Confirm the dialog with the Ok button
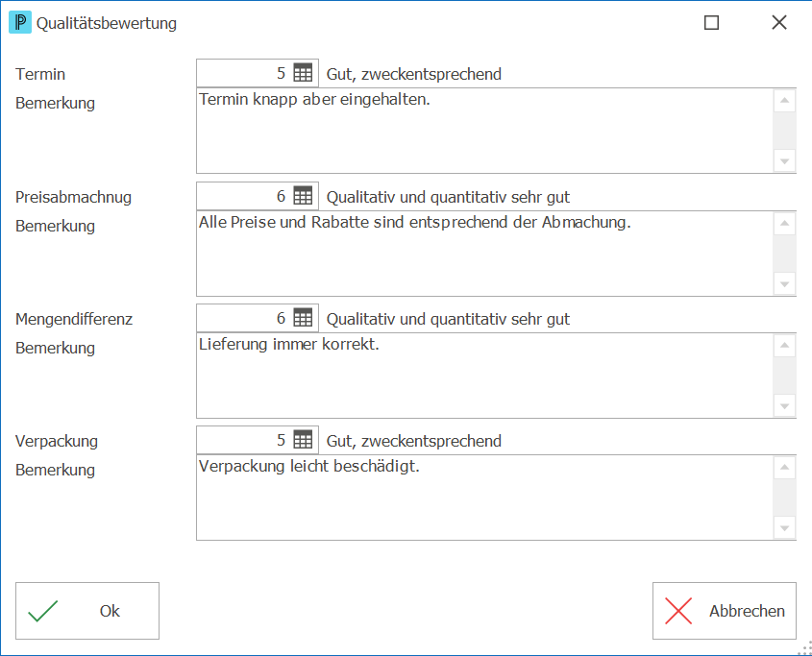 [x=87, y=611]
